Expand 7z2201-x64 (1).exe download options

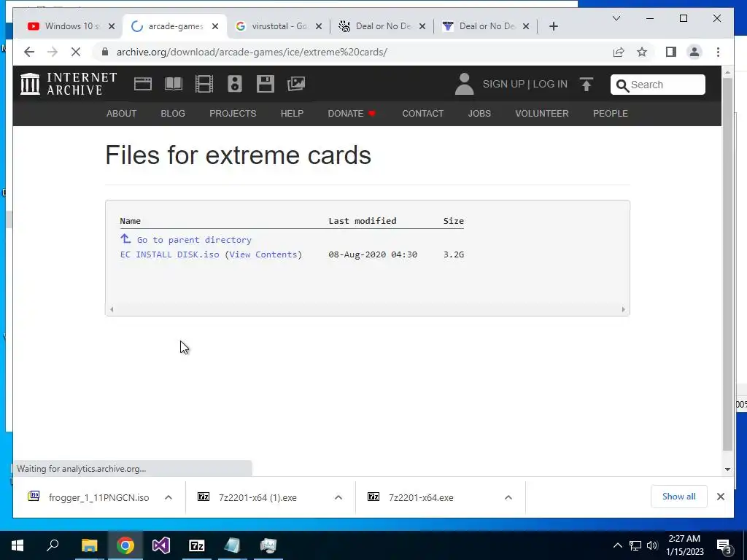338,497
